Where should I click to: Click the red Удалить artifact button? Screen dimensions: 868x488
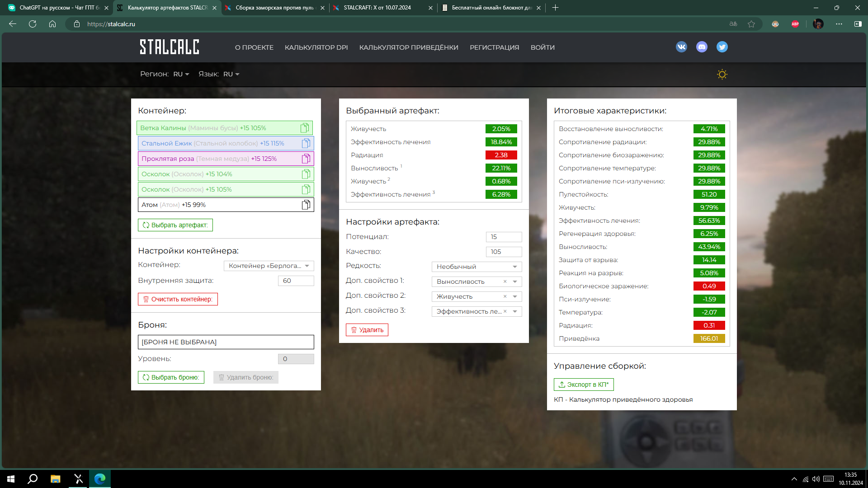tap(367, 330)
